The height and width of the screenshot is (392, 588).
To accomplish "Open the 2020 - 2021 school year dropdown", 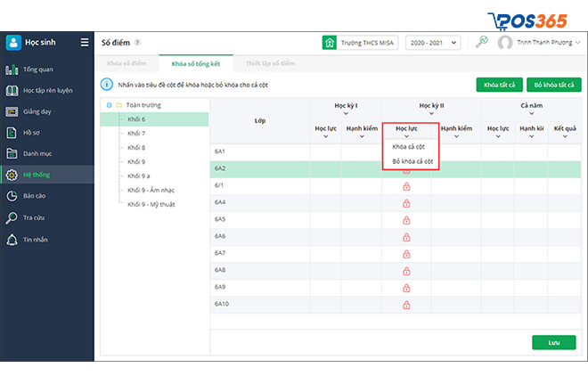I will (x=433, y=42).
